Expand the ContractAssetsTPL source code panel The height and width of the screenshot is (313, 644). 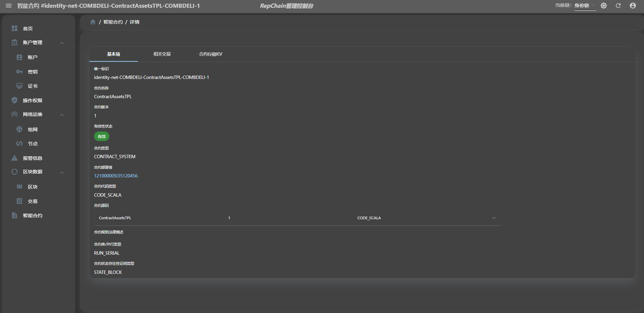pos(494,218)
